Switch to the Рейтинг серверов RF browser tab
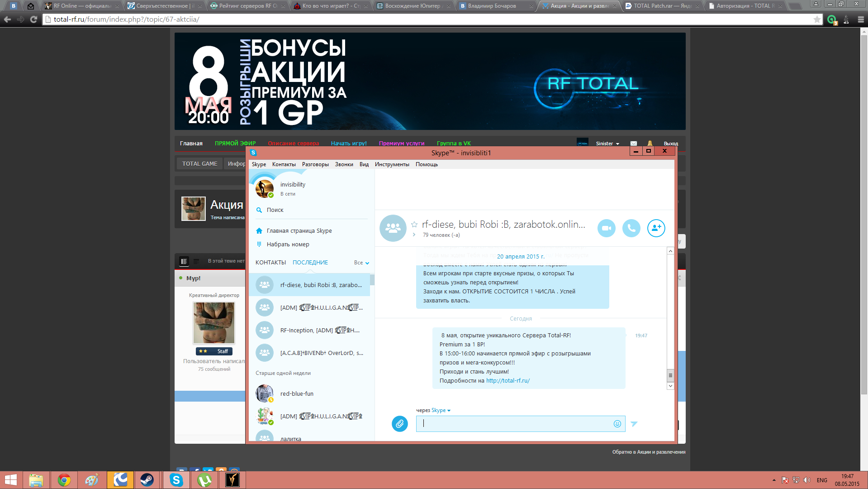This screenshot has width=868, height=489. click(248, 6)
